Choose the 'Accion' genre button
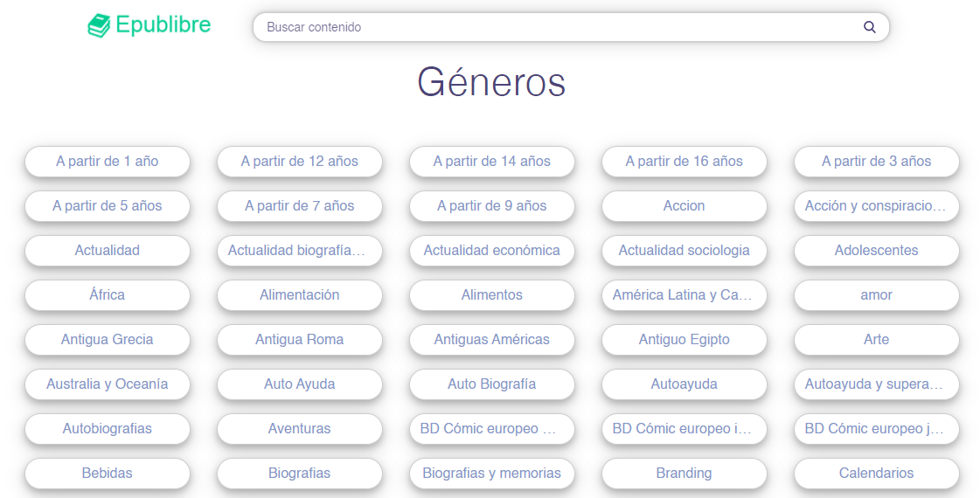Viewport: 980px width, 498px height. coord(684,206)
